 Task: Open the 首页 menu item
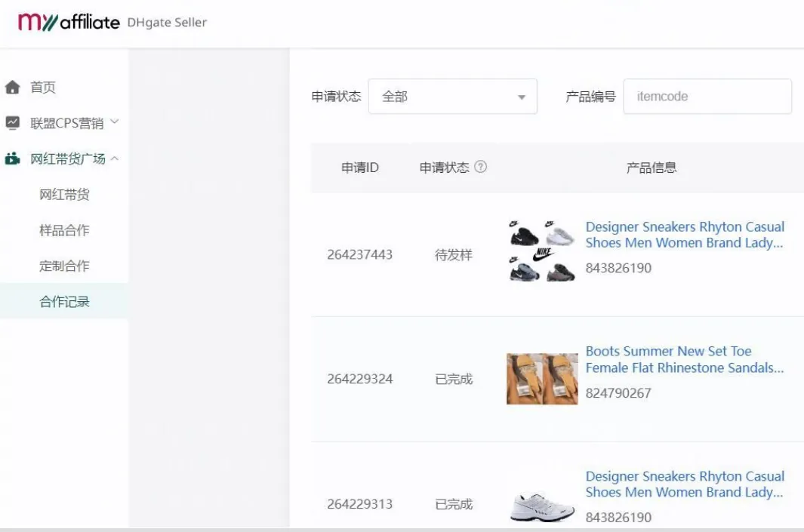[43, 87]
